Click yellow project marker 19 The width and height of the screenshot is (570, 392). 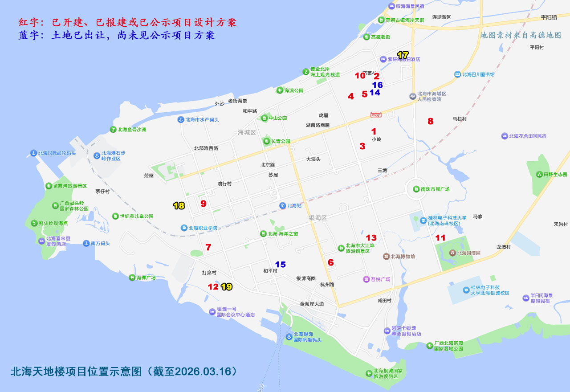pos(227,286)
